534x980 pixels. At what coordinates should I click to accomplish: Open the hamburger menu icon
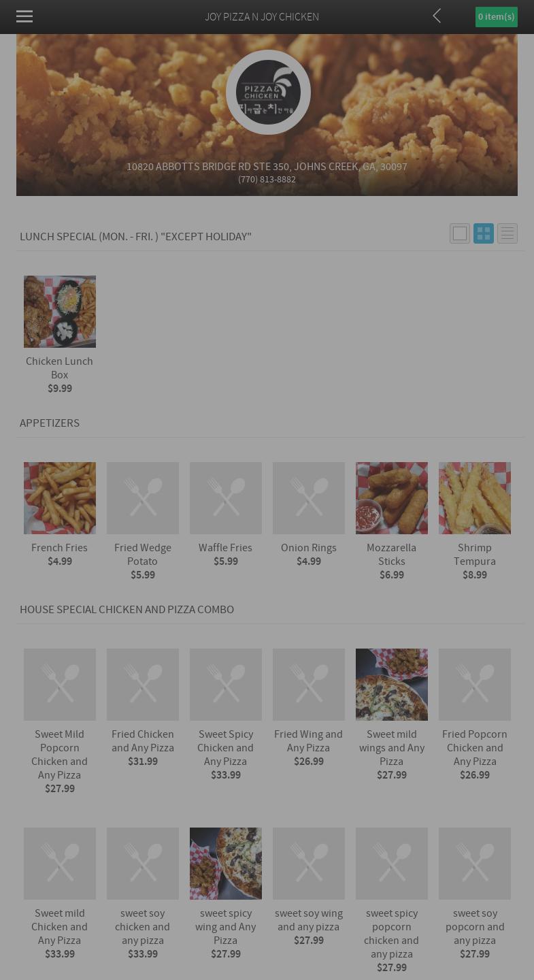[24, 16]
